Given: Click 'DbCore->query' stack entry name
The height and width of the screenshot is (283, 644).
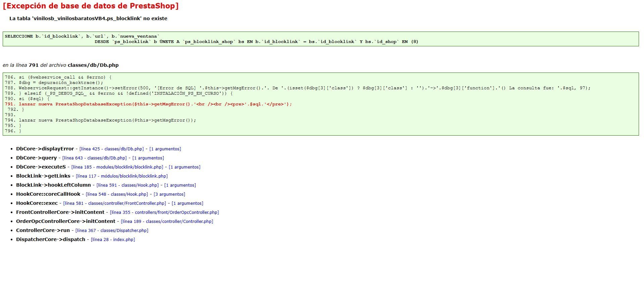Looking at the screenshot, I should [x=37, y=158].
